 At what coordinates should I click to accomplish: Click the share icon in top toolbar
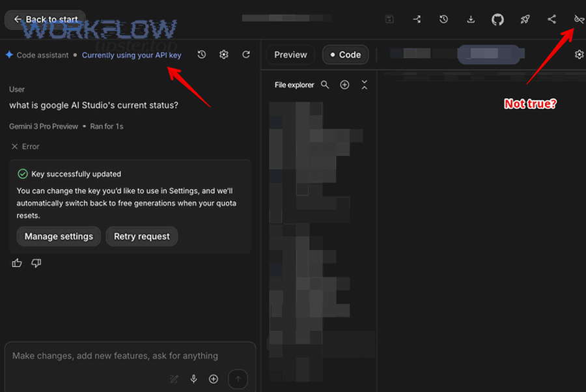pyautogui.click(x=551, y=20)
